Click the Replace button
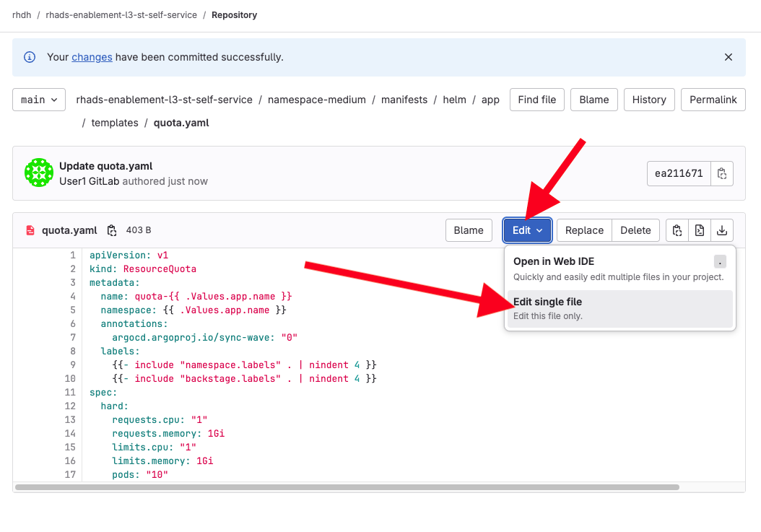The image size is (761, 532). (584, 230)
